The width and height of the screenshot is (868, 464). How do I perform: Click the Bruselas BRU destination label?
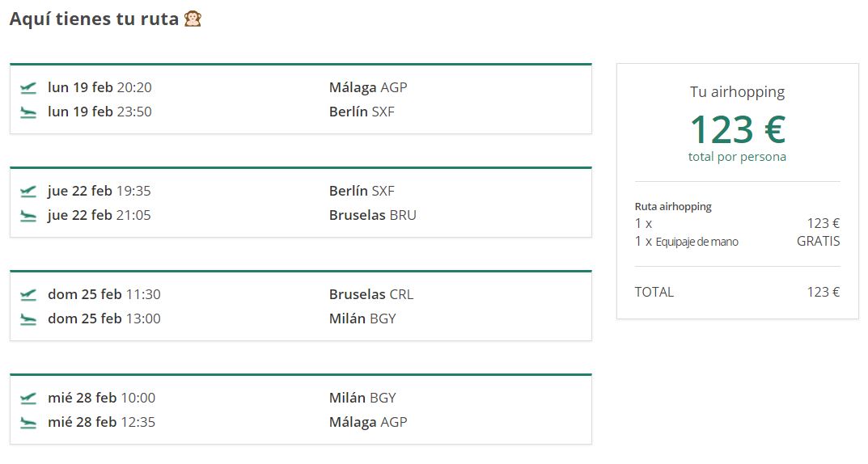pyautogui.click(x=373, y=215)
